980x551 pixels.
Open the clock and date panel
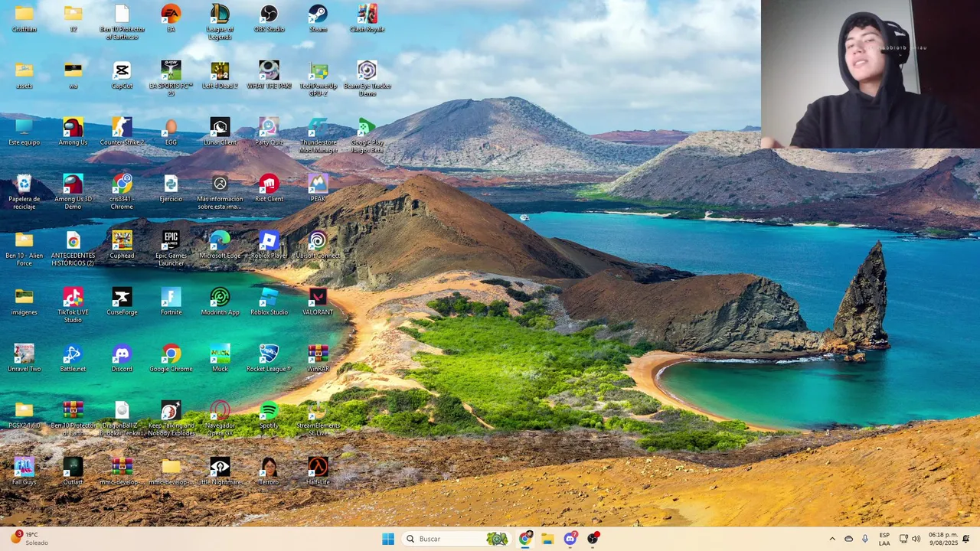click(x=942, y=539)
